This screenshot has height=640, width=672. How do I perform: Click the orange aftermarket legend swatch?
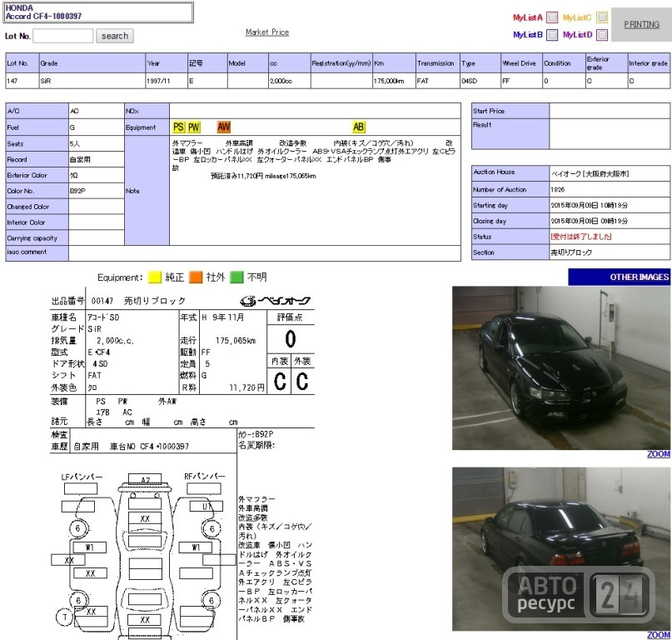click(196, 277)
